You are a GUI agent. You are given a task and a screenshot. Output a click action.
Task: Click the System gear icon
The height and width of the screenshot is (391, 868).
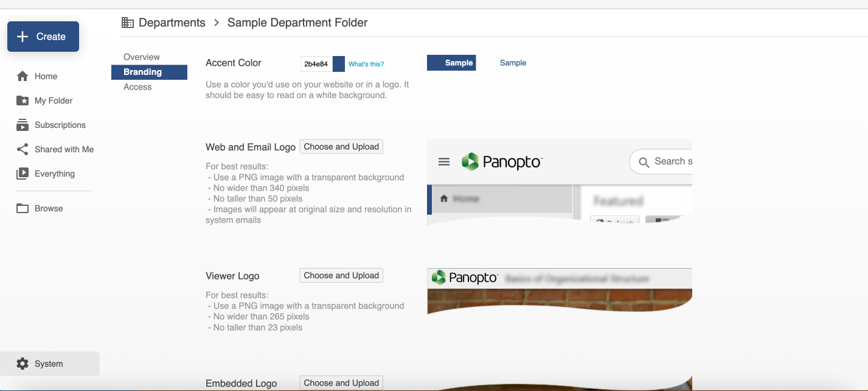click(23, 364)
